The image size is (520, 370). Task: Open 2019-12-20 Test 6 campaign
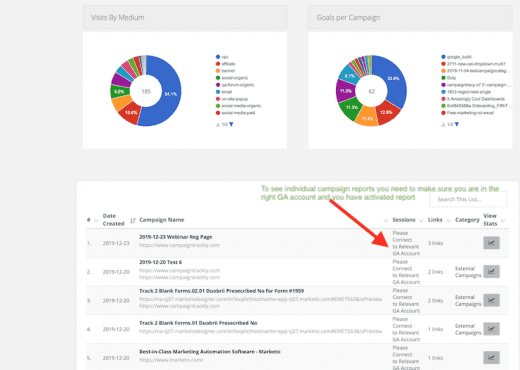[161, 262]
